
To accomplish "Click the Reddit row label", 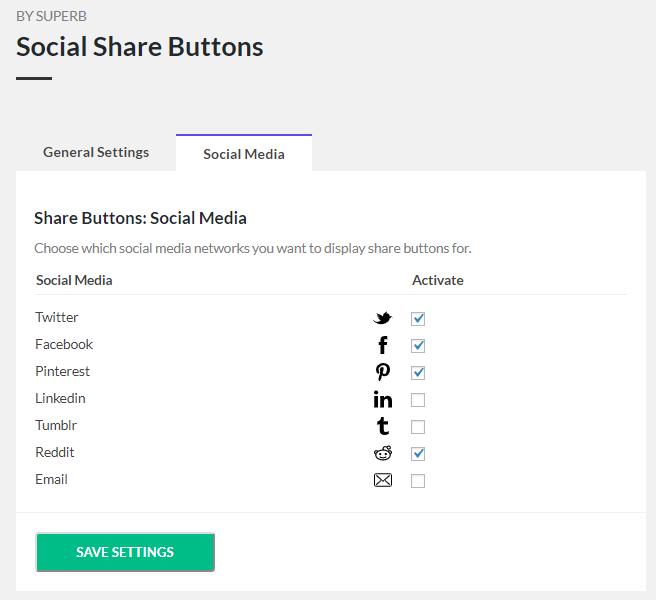I will point(55,452).
